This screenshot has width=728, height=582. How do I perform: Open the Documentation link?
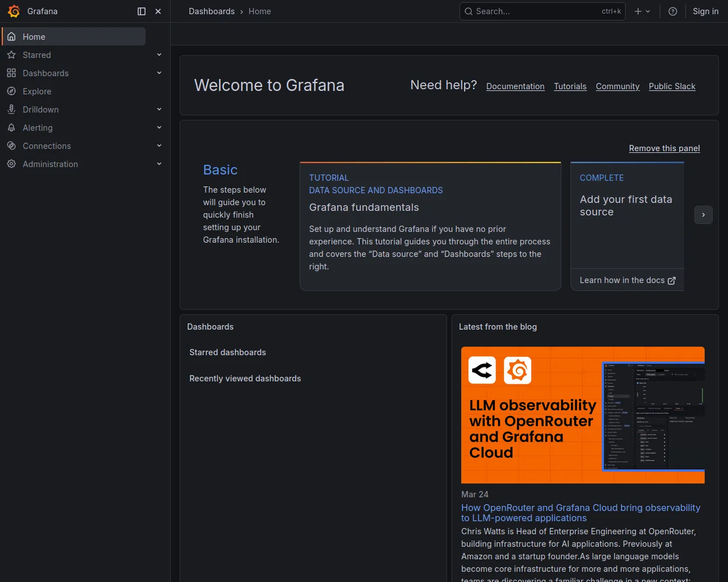click(515, 86)
